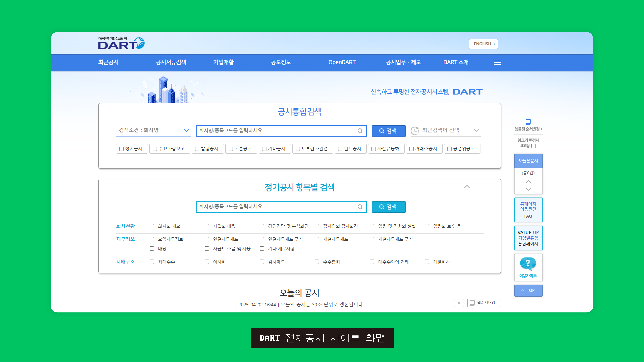Click the TOP button to return up

tap(528, 291)
